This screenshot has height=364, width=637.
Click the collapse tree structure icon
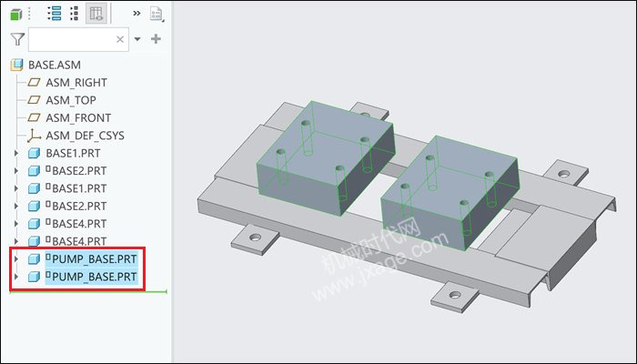coord(74,14)
